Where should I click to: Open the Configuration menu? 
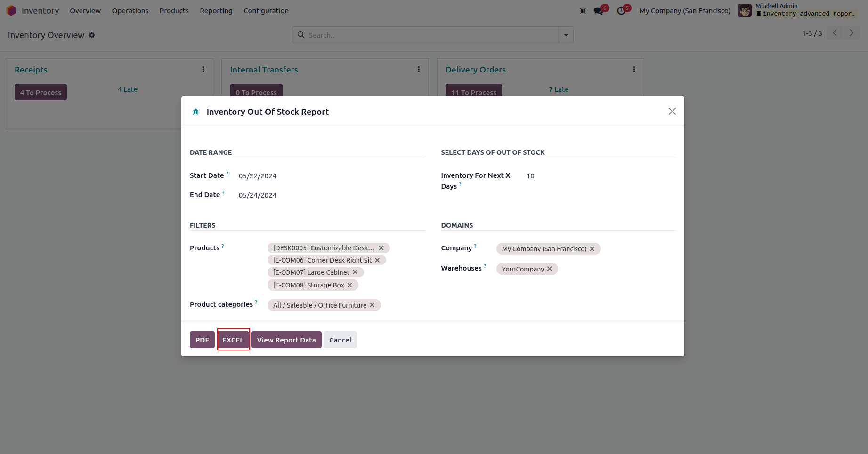(x=266, y=11)
